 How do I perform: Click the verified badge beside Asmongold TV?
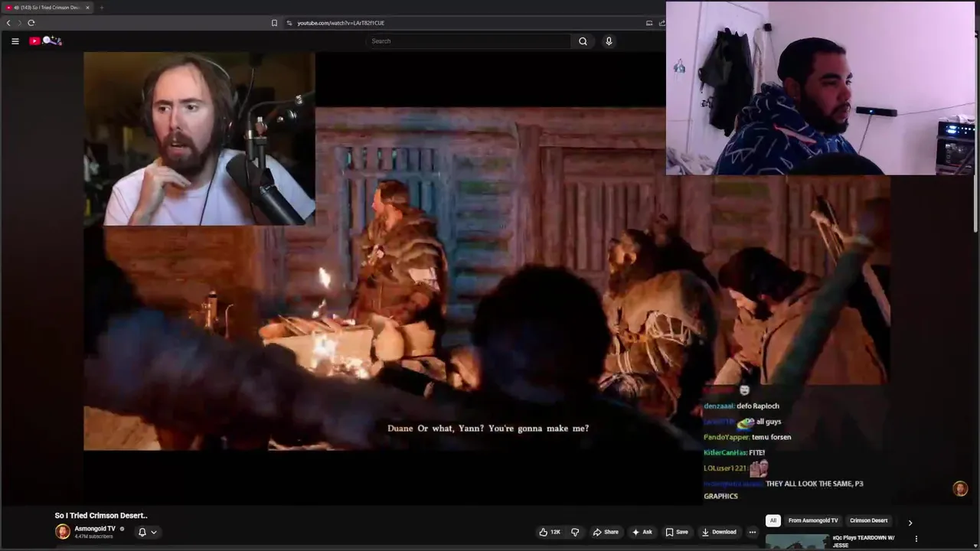click(x=122, y=529)
